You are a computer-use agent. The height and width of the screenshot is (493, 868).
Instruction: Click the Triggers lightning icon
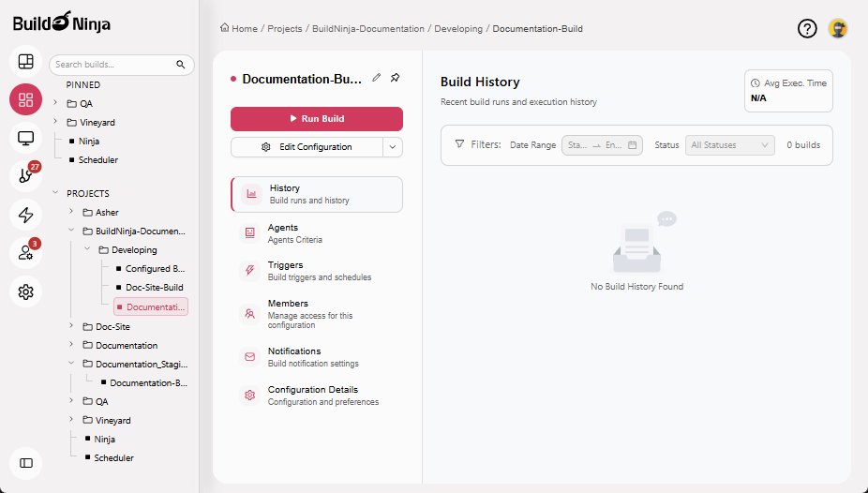249,271
